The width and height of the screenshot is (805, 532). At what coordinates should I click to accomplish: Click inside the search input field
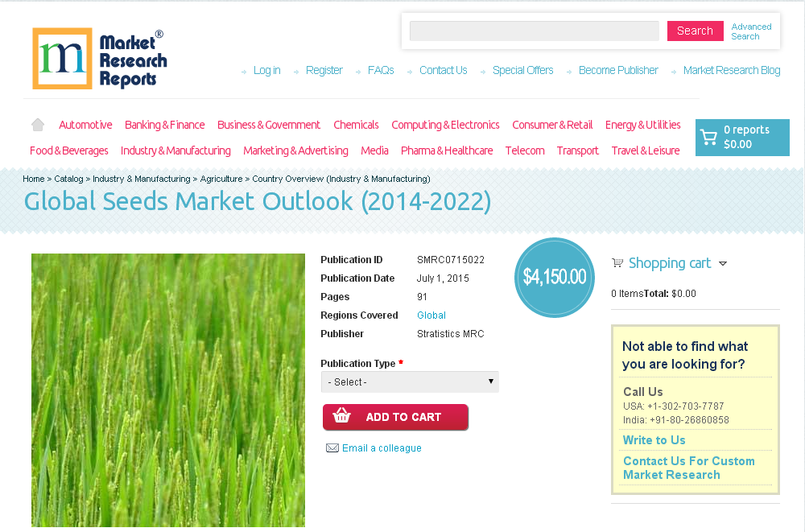534,31
